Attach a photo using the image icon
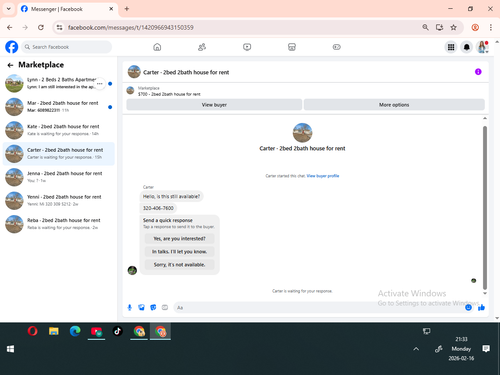The height and width of the screenshot is (375, 500). point(141,307)
